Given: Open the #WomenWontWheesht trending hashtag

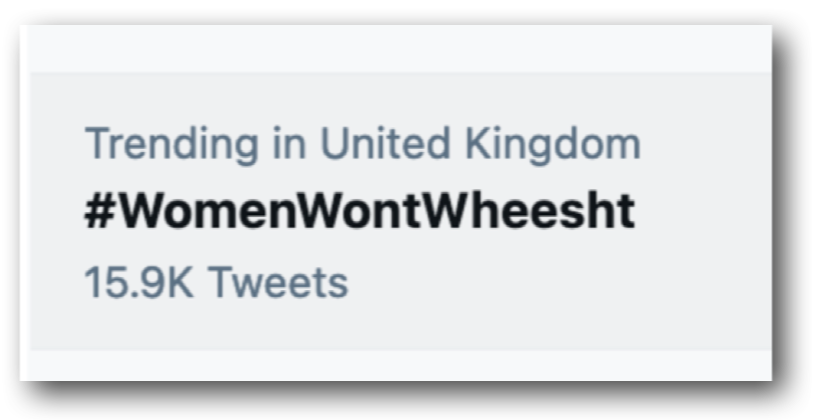Looking at the screenshot, I should (359, 213).
